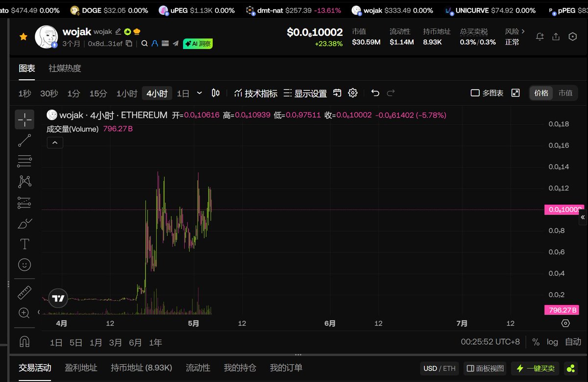
Task: Open the blue person profile icon
Action: [155, 44]
